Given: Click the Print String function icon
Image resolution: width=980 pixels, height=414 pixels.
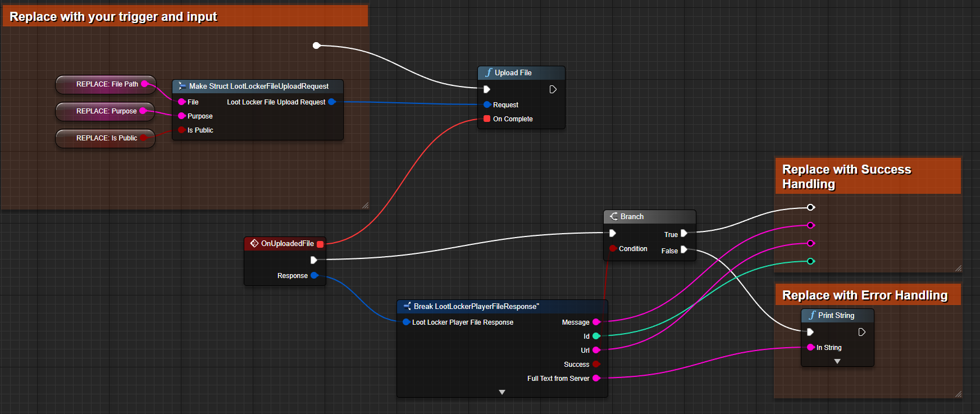Looking at the screenshot, I should click(812, 315).
